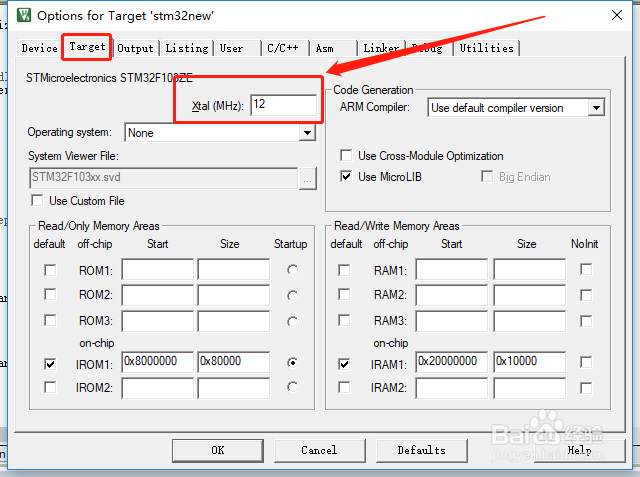The height and width of the screenshot is (477, 640).
Task: Click RAM2 Size field
Action: [x=529, y=295]
